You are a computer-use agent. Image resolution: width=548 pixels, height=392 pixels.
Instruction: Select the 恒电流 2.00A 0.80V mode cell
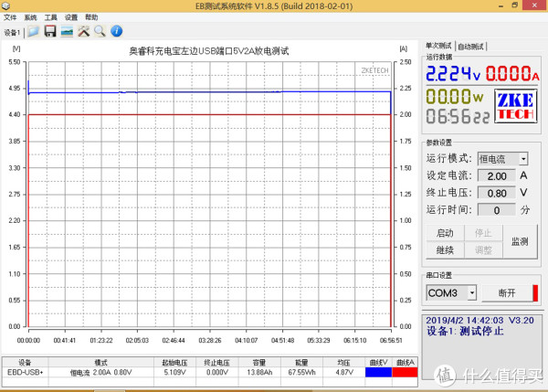(x=101, y=373)
